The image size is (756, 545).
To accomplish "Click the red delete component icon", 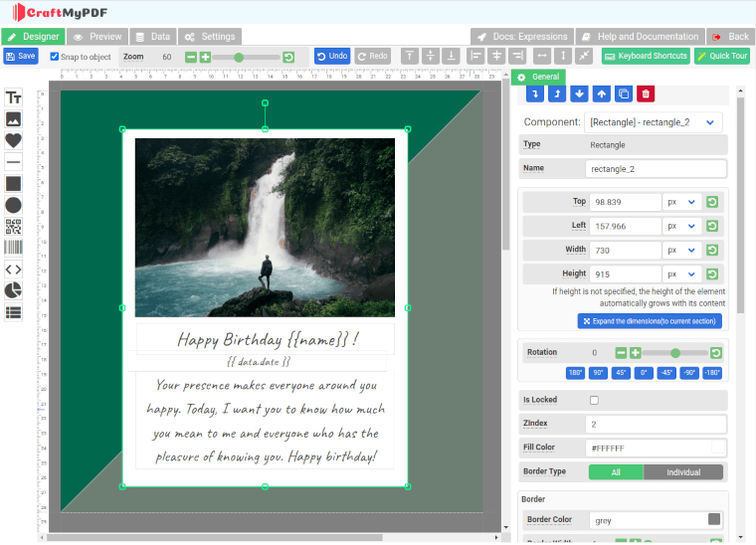I will pyautogui.click(x=646, y=93).
